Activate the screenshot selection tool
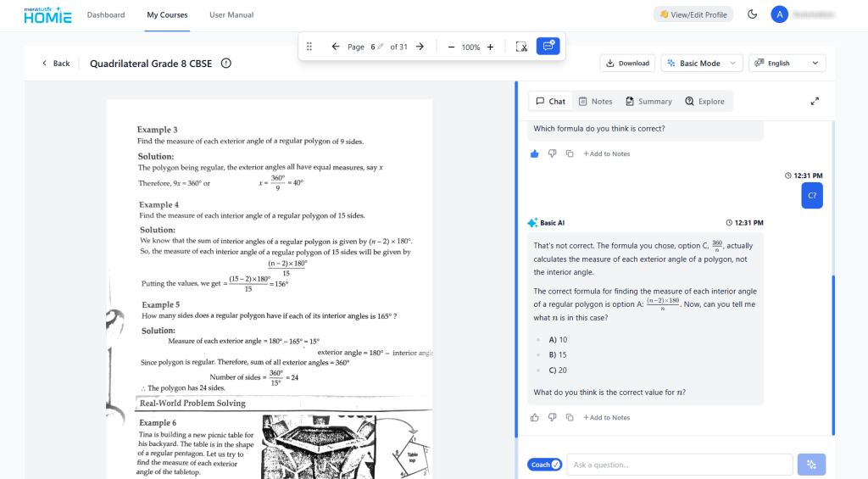Viewport: 868px width, 479px height. tap(521, 47)
